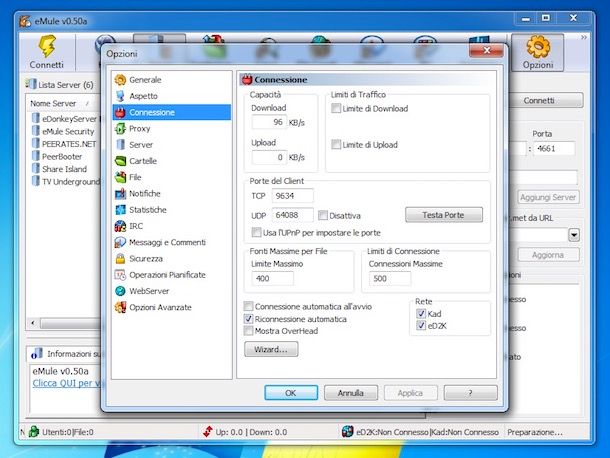
Task: Expand the toolbar overflow chevron
Action: coord(584,37)
